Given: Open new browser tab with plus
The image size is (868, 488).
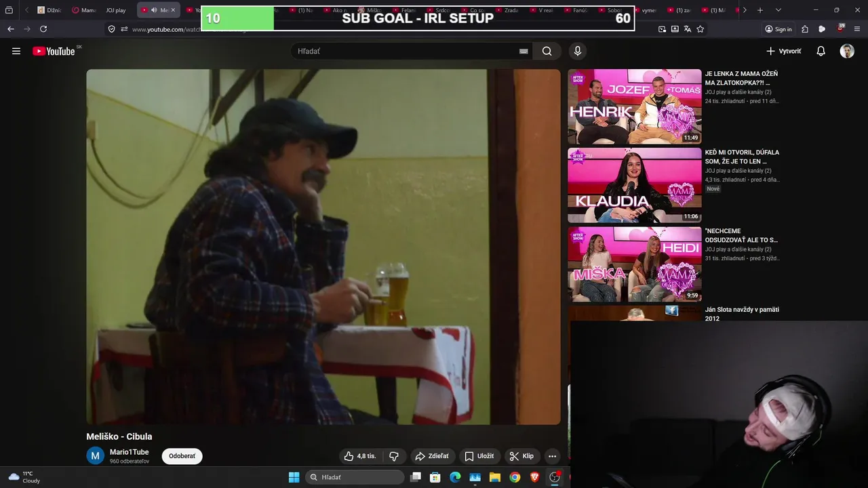Looking at the screenshot, I should click(x=760, y=10).
